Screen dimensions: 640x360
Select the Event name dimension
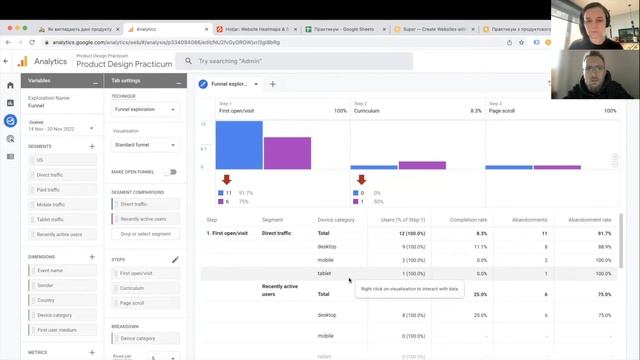tap(62, 270)
